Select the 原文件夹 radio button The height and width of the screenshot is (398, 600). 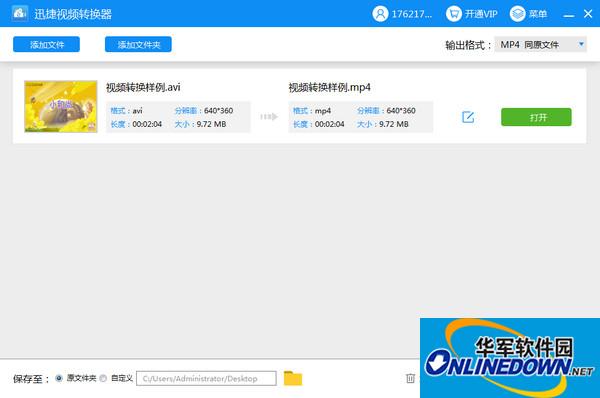coord(59,378)
